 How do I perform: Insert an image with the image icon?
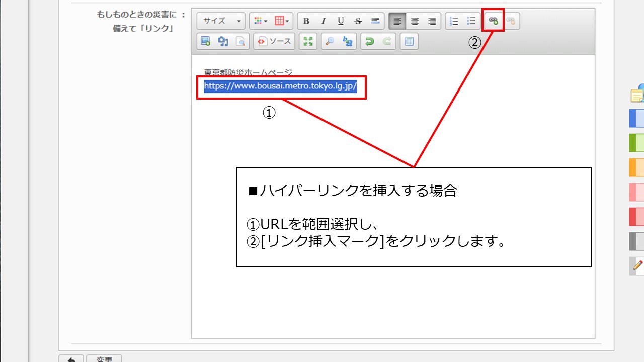205,42
